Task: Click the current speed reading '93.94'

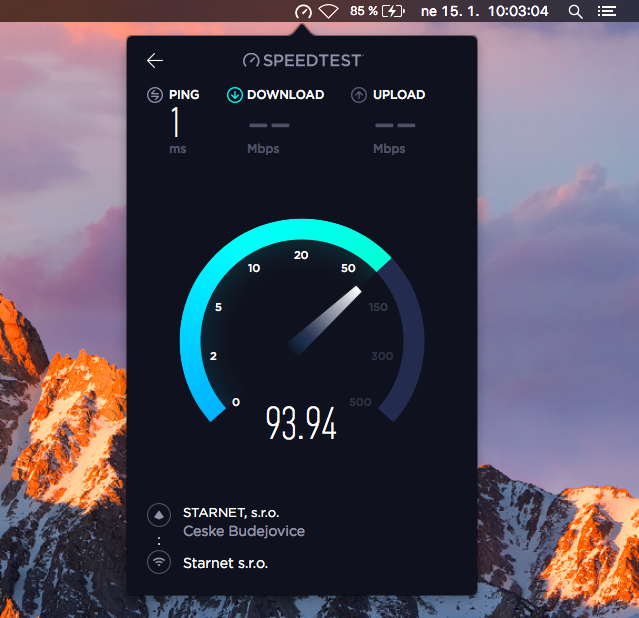Action: pyautogui.click(x=301, y=424)
